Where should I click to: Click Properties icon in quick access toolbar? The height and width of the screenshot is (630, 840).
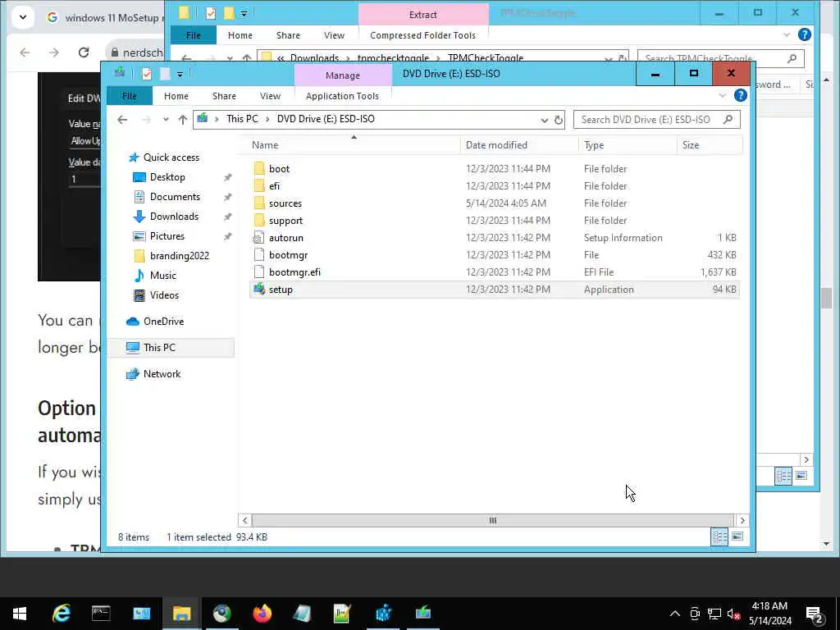[x=147, y=74]
